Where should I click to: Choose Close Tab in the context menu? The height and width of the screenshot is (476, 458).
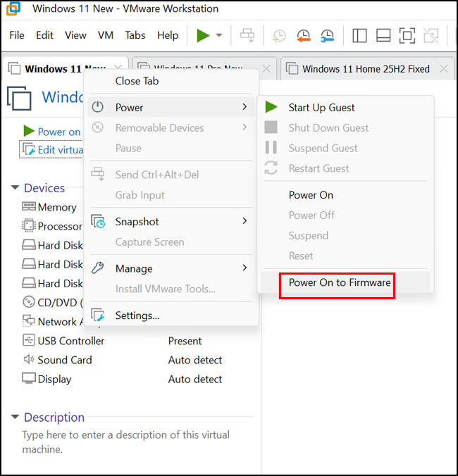click(x=171, y=81)
